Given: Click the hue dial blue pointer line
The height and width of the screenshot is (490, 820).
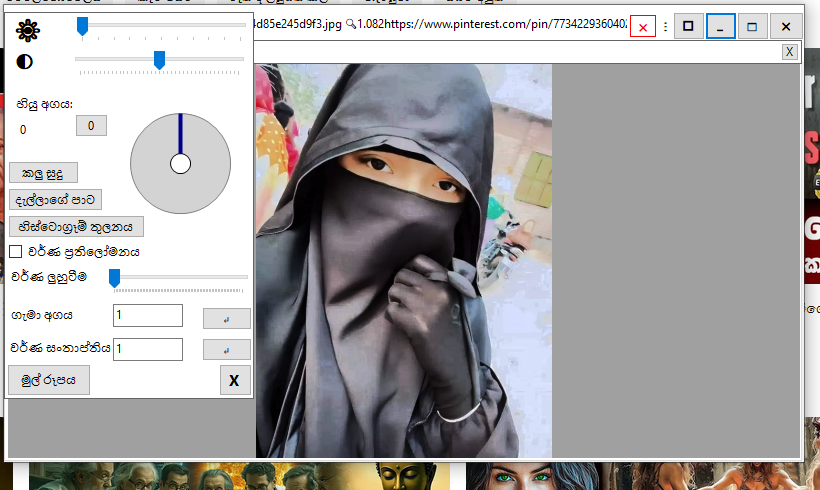Looking at the screenshot, I should (x=180, y=133).
